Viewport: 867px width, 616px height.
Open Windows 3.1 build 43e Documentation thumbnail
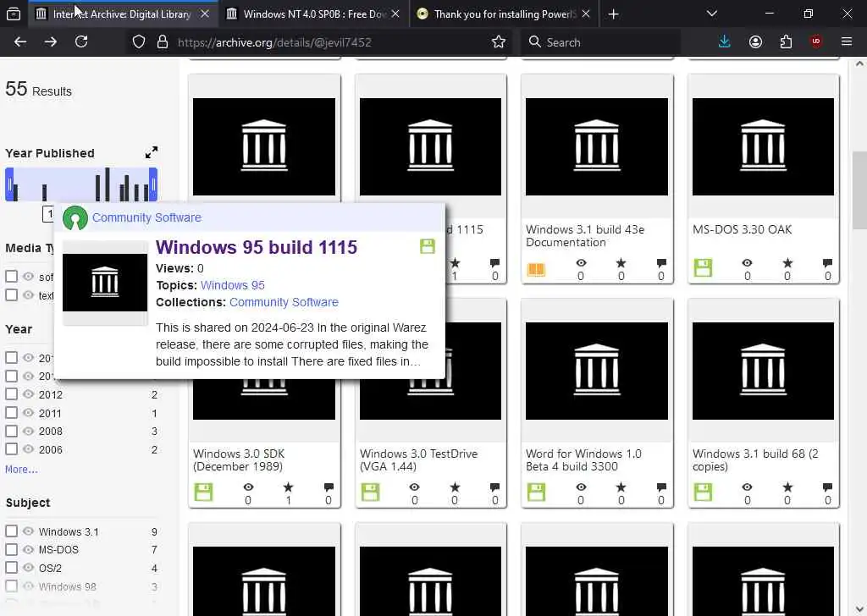[x=597, y=146]
